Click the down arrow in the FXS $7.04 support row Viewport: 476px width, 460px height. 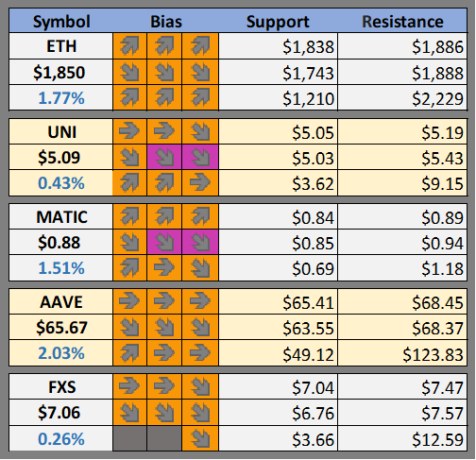pyautogui.click(x=200, y=386)
